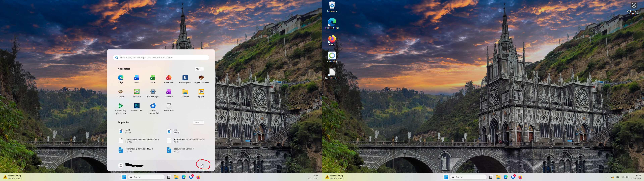Viewport: 644px width, 181px height.
Task: Open the Spades game tile
Action: coord(201,92)
